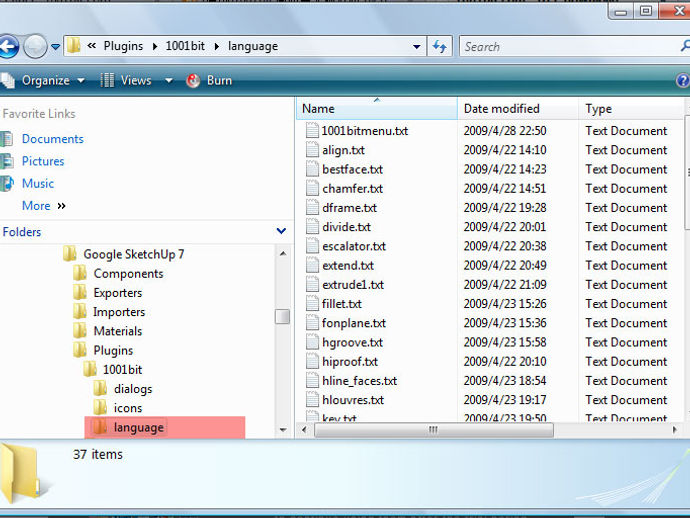Open the Organize menu
The image size is (690, 518).
(x=44, y=81)
